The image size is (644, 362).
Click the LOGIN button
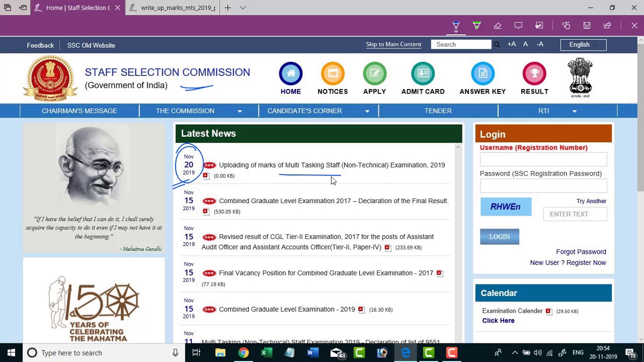[500, 237]
